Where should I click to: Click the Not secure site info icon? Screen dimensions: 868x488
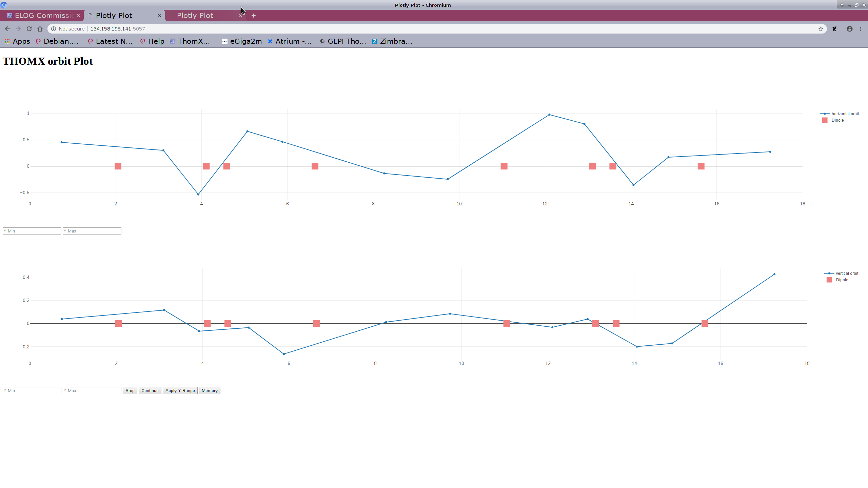(54, 29)
